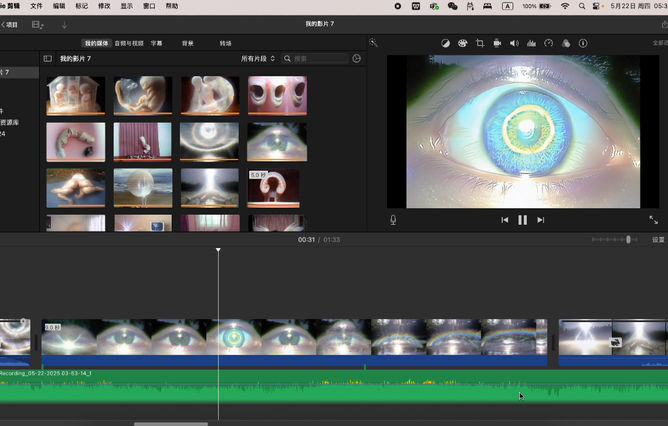
Task: Click the import media down-arrow
Action: pos(64,25)
